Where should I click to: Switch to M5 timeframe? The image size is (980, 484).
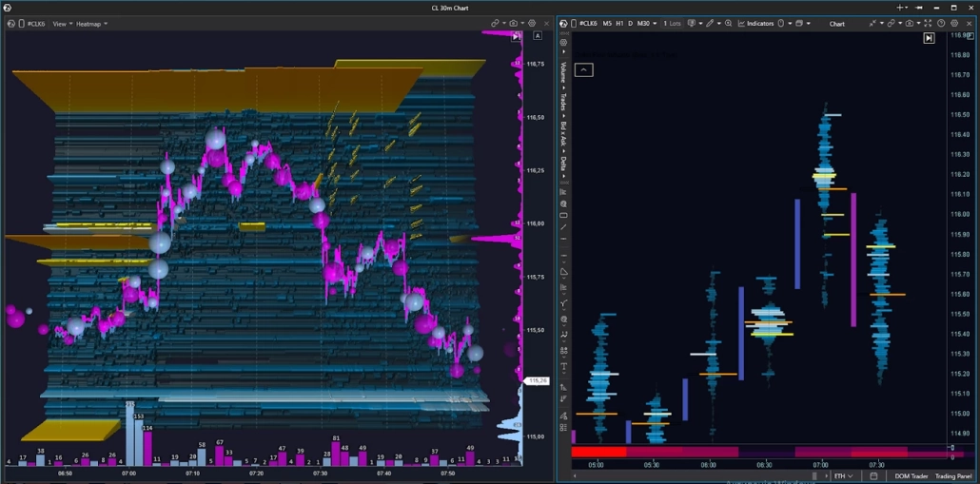point(607,24)
